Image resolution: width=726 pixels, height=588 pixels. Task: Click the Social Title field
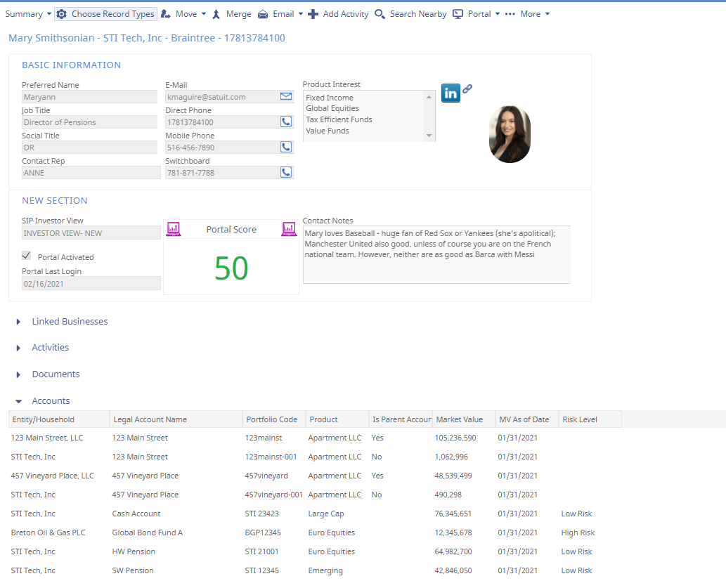(x=89, y=148)
